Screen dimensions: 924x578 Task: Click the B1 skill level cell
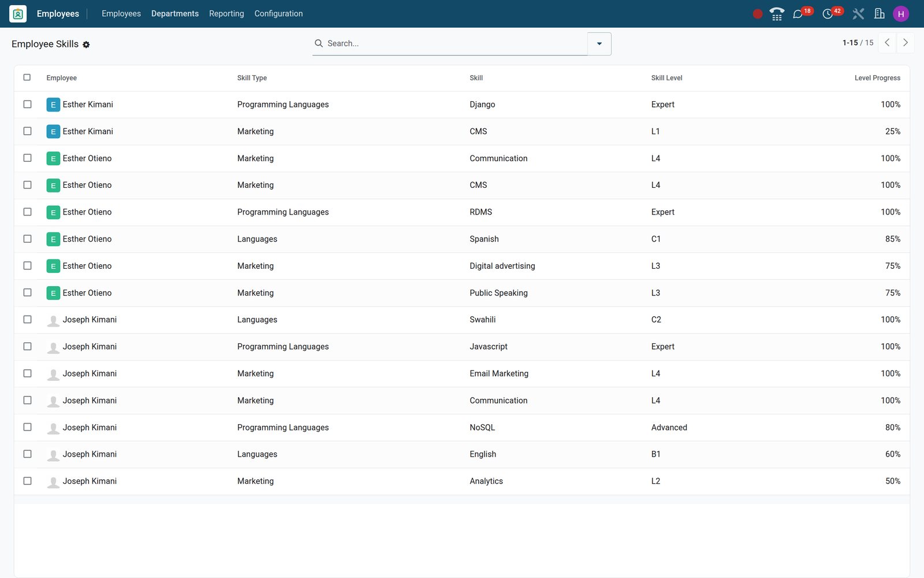point(656,454)
